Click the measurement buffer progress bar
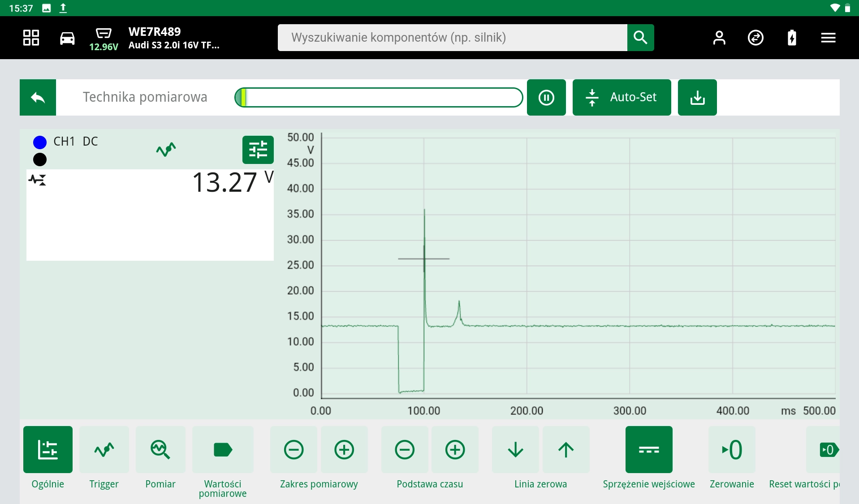Image resolution: width=859 pixels, height=504 pixels. [x=379, y=97]
